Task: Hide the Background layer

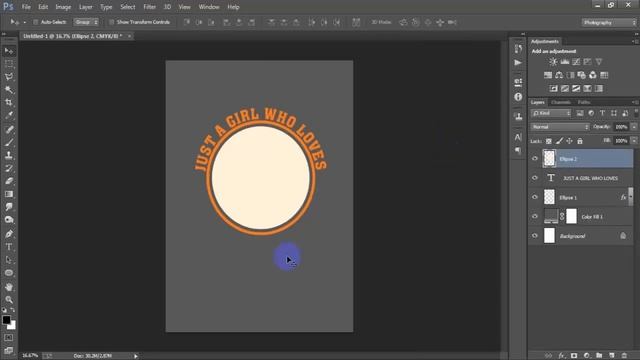Action: 535,236
